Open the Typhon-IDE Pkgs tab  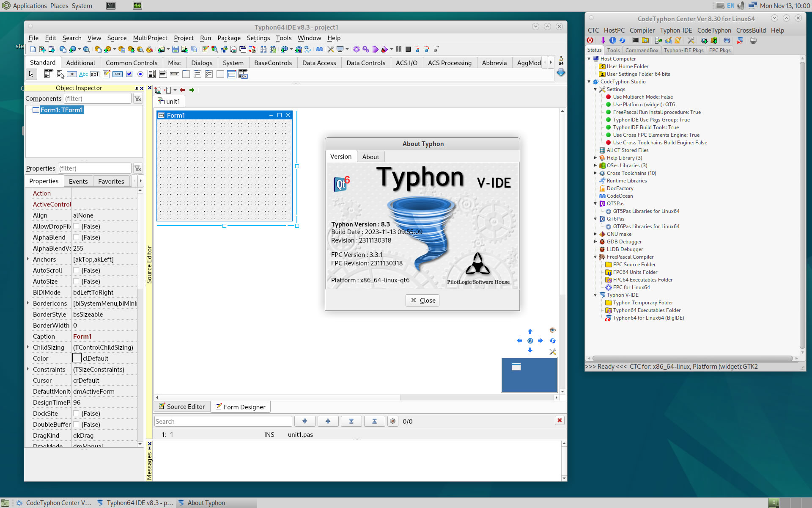[x=683, y=50]
